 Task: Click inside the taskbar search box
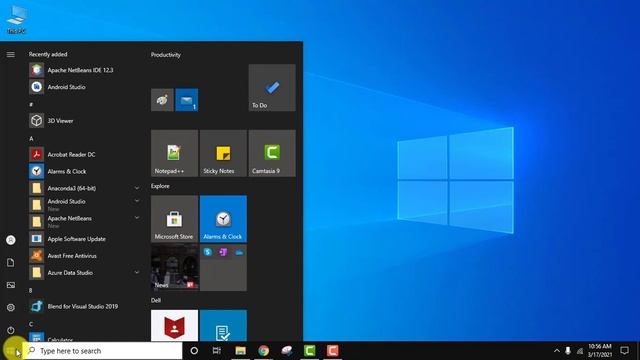pyautogui.click(x=102, y=351)
